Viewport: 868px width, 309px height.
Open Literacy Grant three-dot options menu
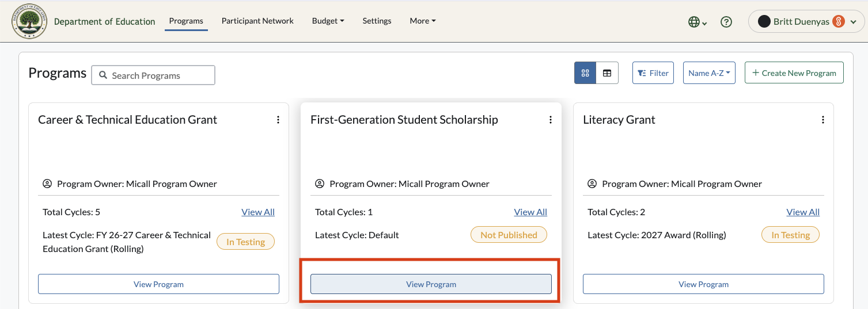point(823,120)
